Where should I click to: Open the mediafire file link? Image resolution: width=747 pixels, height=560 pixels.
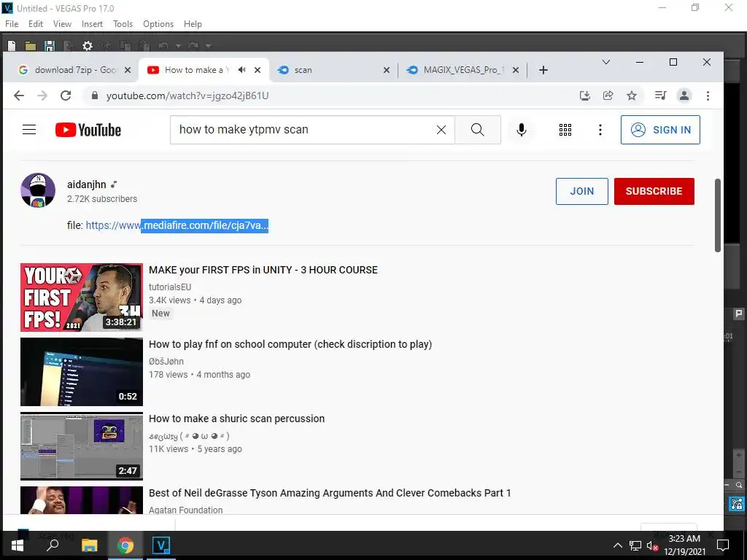(177, 225)
